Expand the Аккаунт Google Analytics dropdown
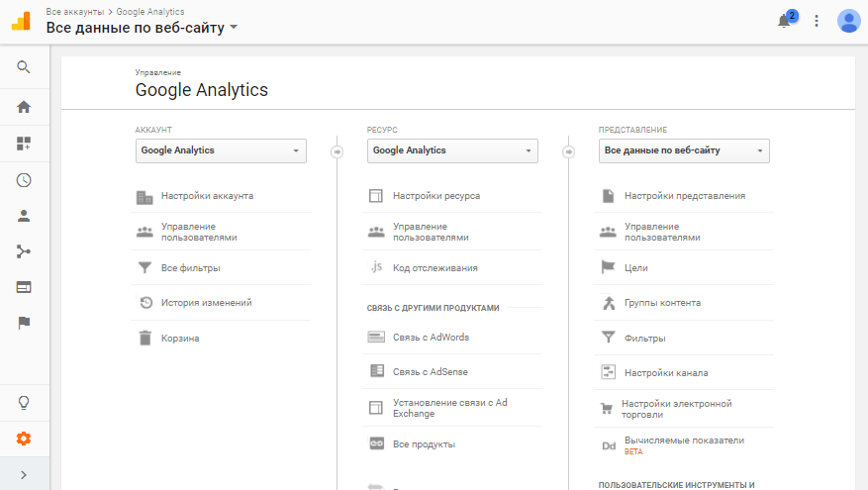This screenshot has height=490, width=868. (x=221, y=150)
